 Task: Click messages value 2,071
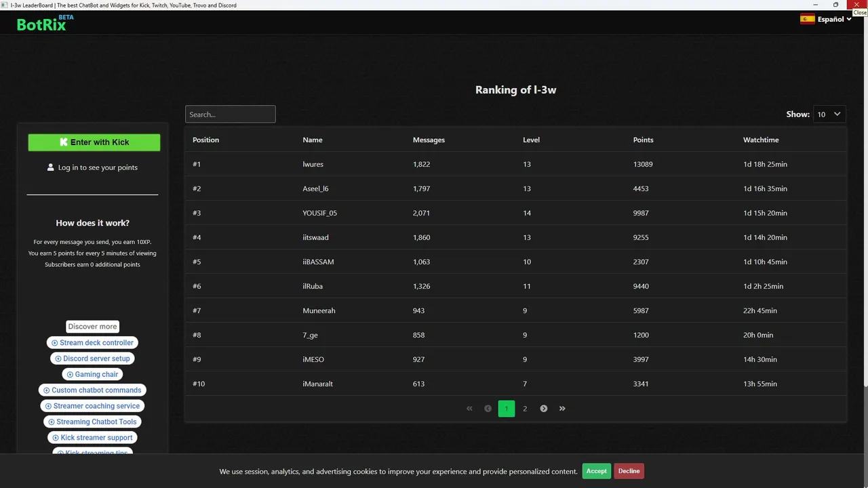[421, 213]
